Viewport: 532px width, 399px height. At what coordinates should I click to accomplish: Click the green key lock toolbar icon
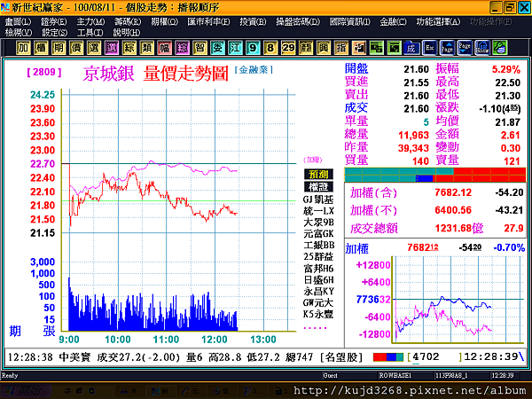coord(500,48)
